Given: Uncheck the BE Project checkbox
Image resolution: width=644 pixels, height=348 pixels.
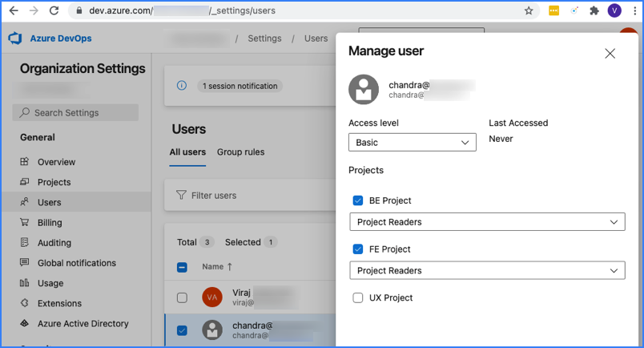Looking at the screenshot, I should click(358, 200).
